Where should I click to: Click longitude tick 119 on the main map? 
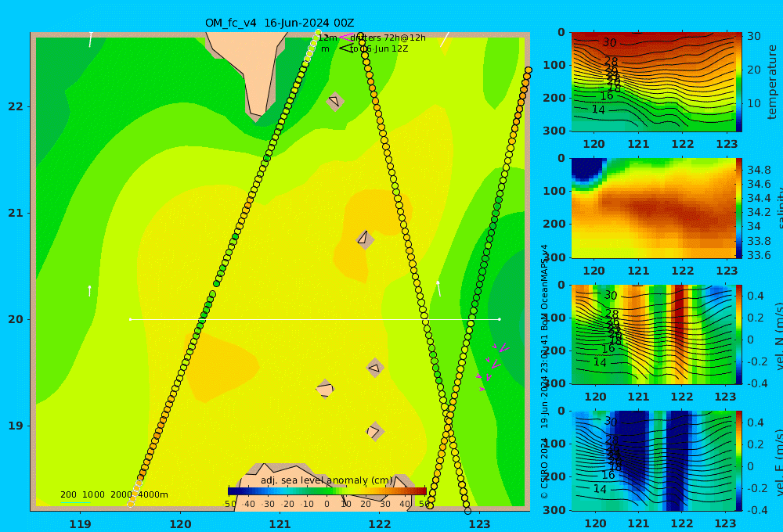click(x=80, y=524)
